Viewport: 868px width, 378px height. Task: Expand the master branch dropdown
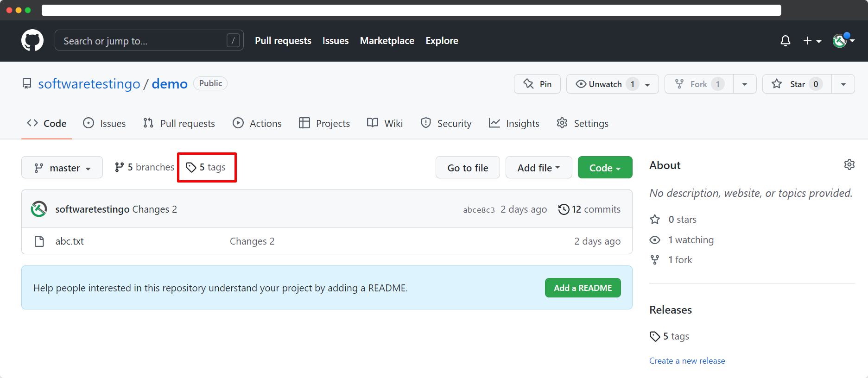[62, 168]
